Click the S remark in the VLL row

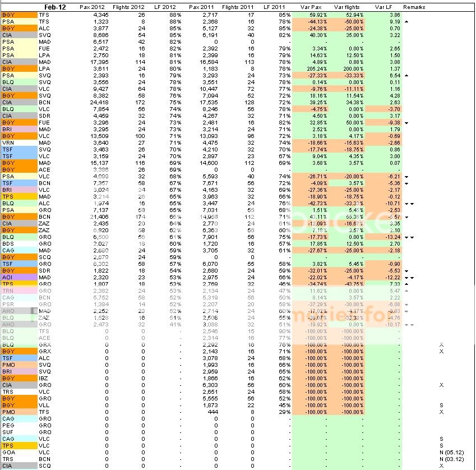tap(442, 405)
